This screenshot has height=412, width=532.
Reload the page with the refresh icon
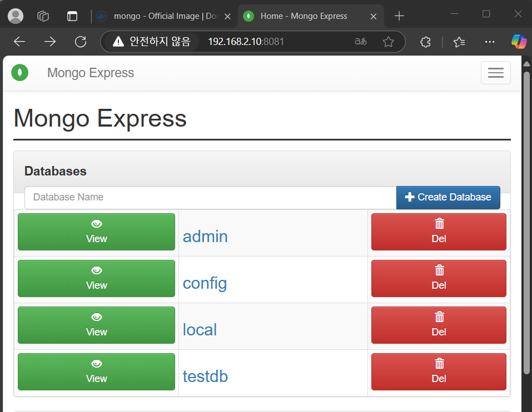81,42
